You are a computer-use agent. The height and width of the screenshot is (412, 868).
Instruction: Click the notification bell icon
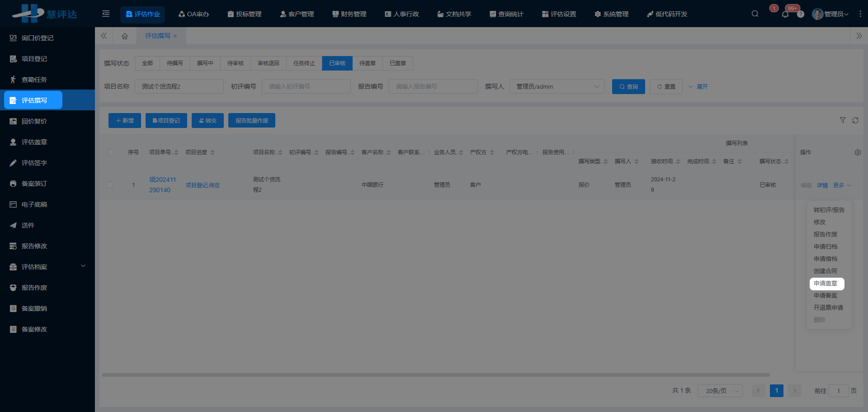[785, 14]
